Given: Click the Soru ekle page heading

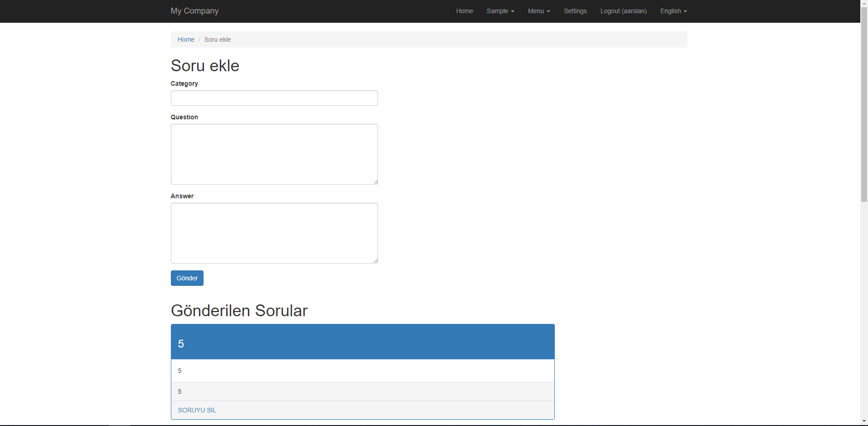Looking at the screenshot, I should (x=205, y=66).
